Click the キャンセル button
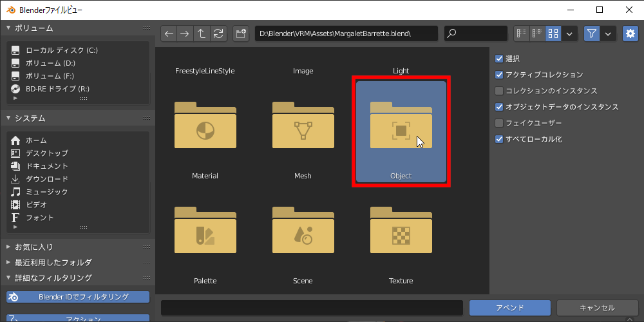The width and height of the screenshot is (644, 322). click(x=597, y=308)
